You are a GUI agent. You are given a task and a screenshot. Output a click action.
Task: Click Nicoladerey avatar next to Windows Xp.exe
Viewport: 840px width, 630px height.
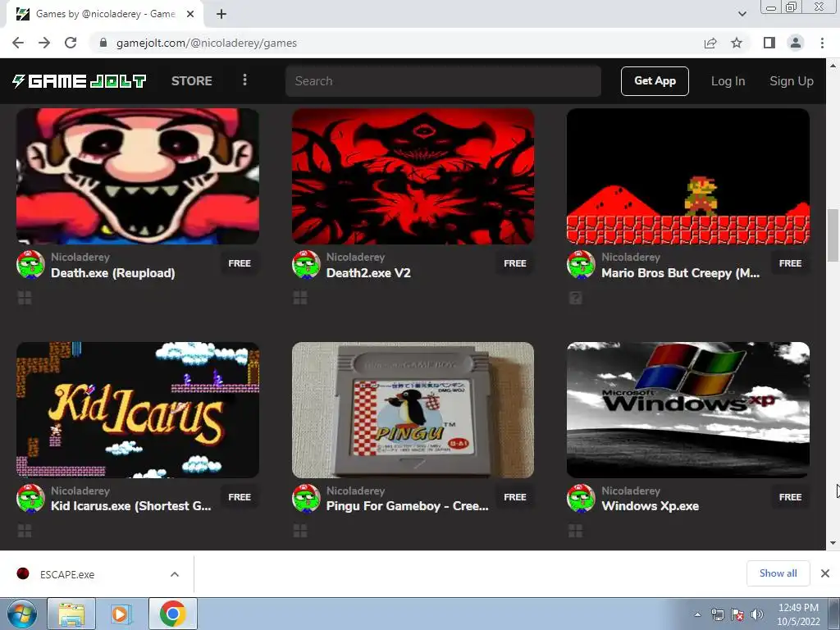pos(581,498)
